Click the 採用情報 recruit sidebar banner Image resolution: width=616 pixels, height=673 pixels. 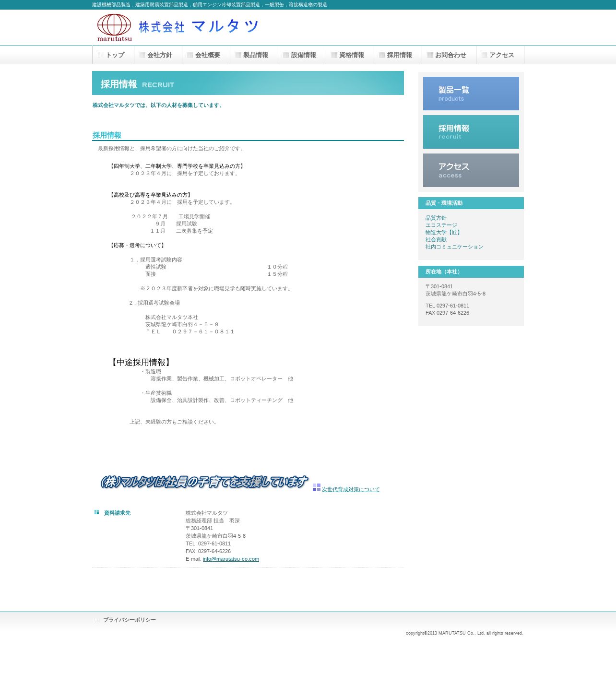pos(471,132)
